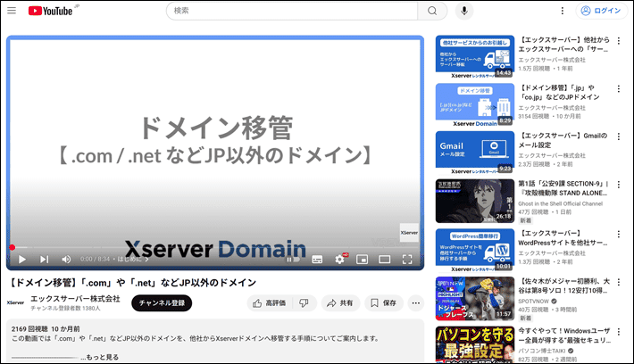Image resolution: width=634 pixels, height=364 pixels.
Task: Open Ghost in the Shell Official Channel
Action: point(561,203)
